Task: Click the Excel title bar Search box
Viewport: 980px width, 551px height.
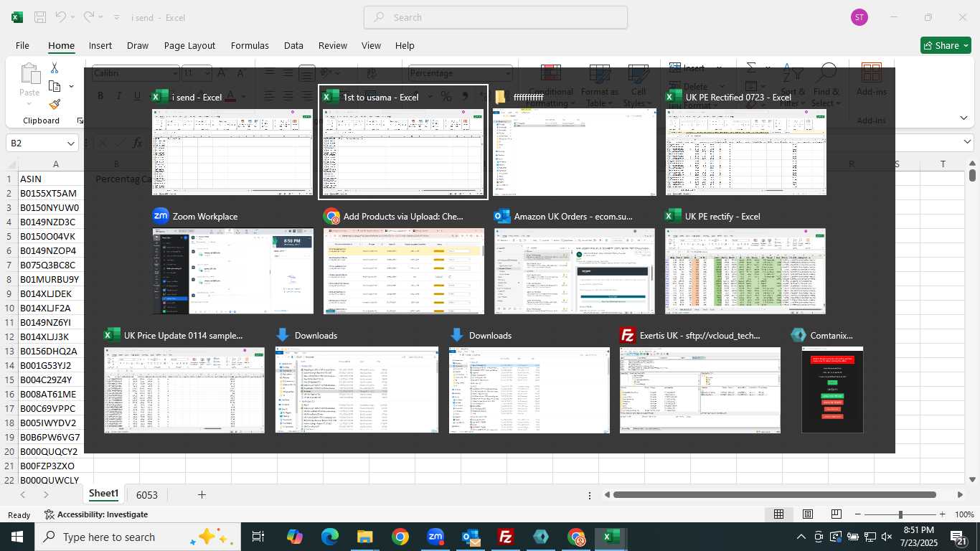Action: pyautogui.click(x=496, y=17)
